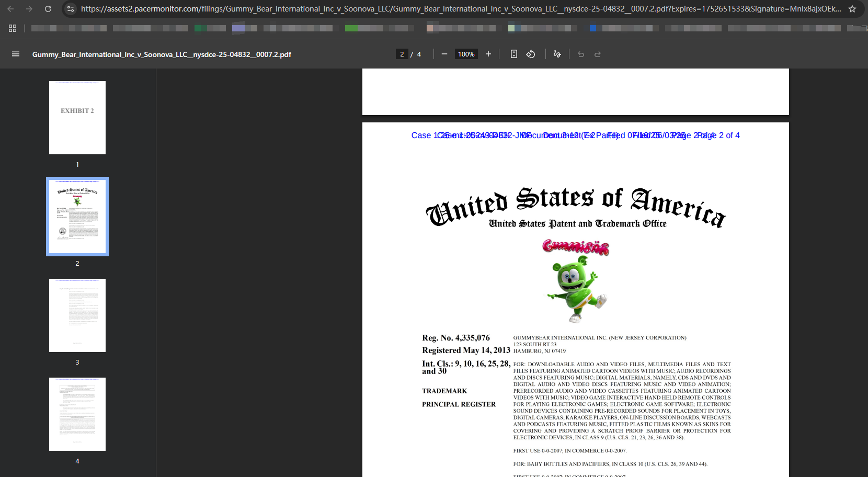Image resolution: width=868 pixels, height=477 pixels.
Task: Select the draw annotation tool
Action: (x=557, y=54)
